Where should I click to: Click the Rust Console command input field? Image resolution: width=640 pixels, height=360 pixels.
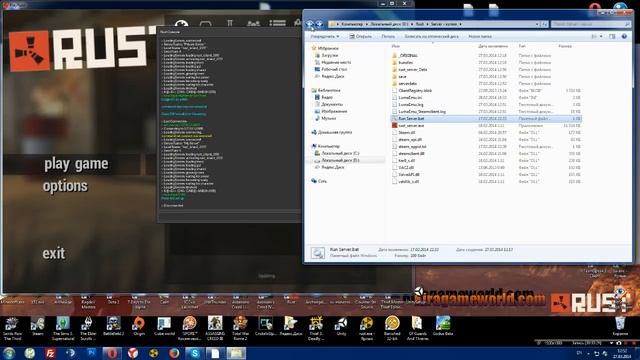229,217
